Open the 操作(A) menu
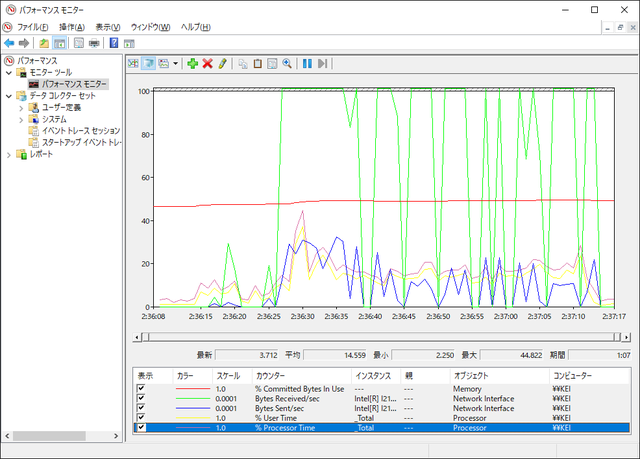The height and width of the screenshot is (459, 640). pyautogui.click(x=72, y=27)
